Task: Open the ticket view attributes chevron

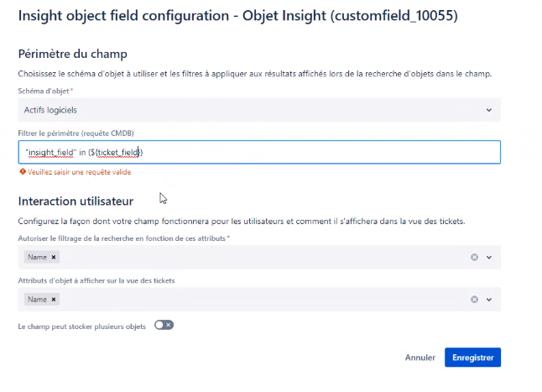Action: 489,300
